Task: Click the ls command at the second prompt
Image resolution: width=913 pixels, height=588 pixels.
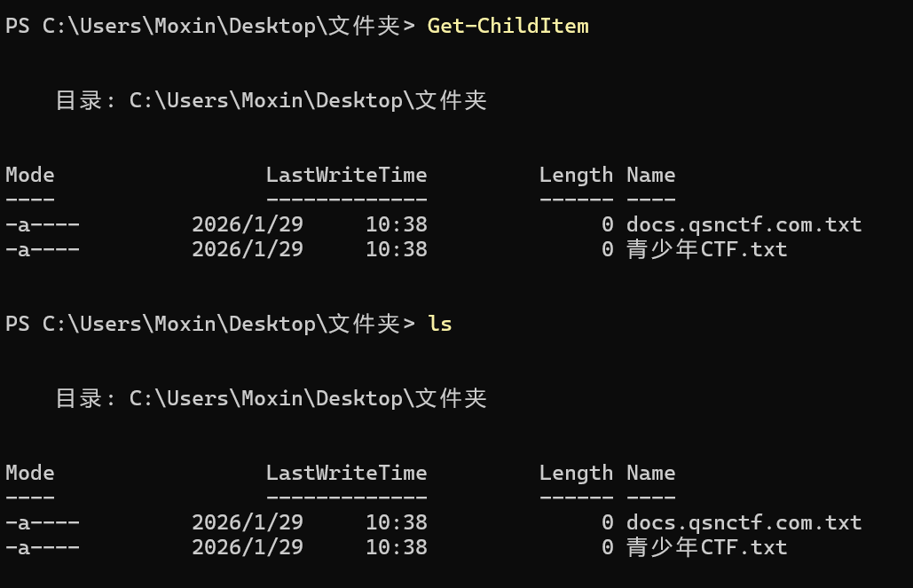Action: (x=440, y=325)
